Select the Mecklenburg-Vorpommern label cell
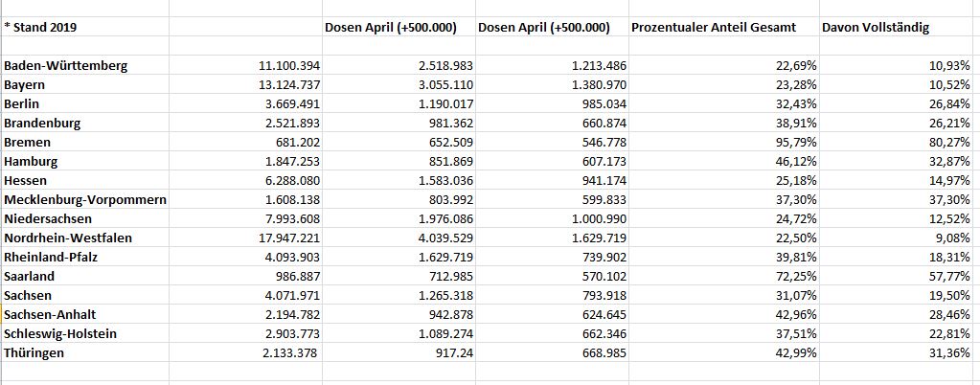Image resolution: width=980 pixels, height=385 pixels. (x=85, y=200)
